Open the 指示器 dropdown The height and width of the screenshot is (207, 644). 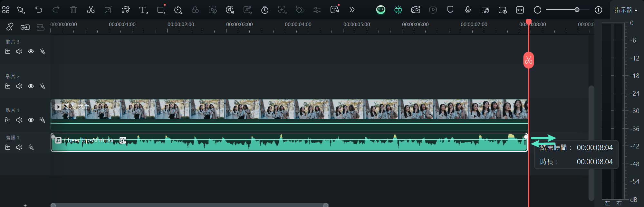click(x=626, y=10)
